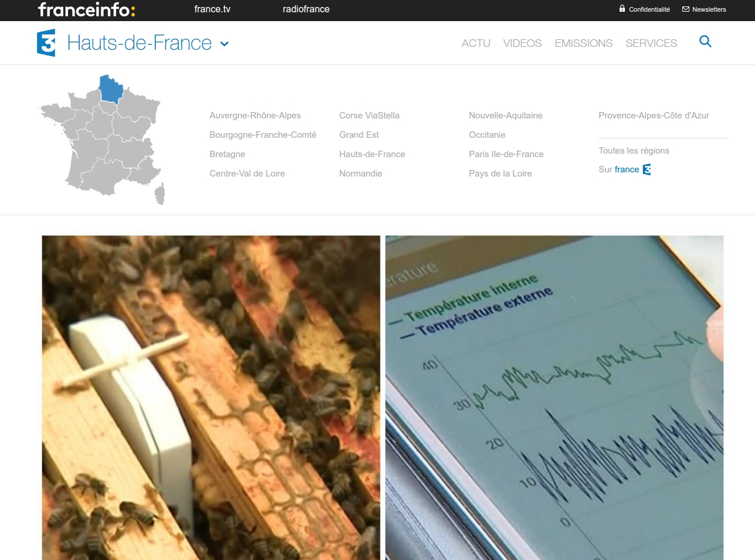
Task: Select the Corse ViaStella region
Action: [369, 116]
